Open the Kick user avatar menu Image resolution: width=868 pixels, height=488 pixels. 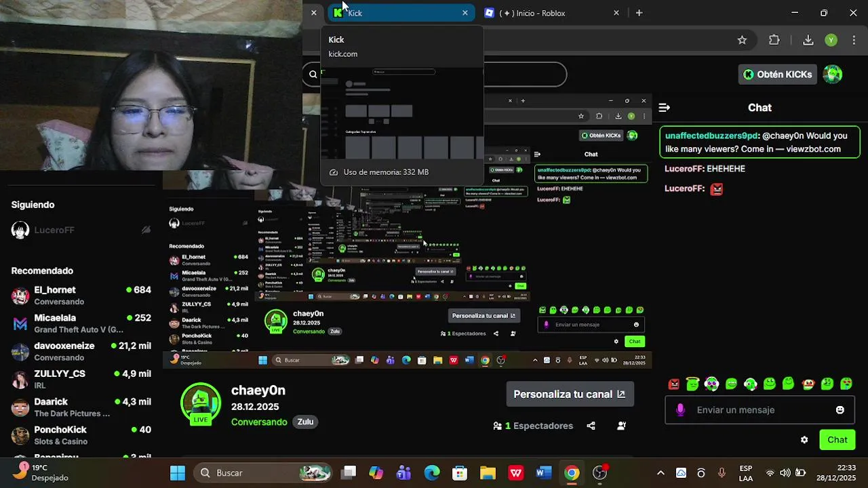tap(833, 75)
